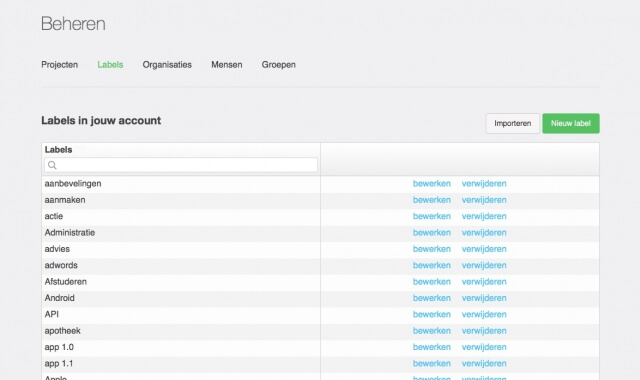Remove the actie label

pos(484,216)
